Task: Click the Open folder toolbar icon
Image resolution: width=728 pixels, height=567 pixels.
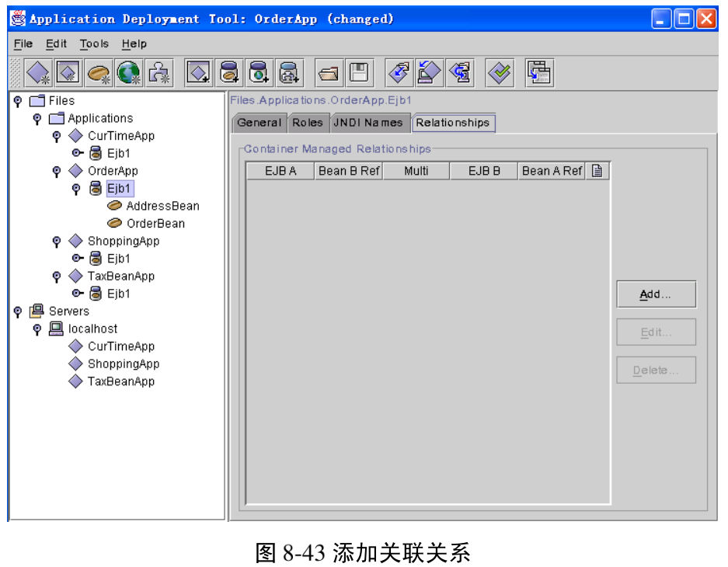Action: (x=329, y=73)
